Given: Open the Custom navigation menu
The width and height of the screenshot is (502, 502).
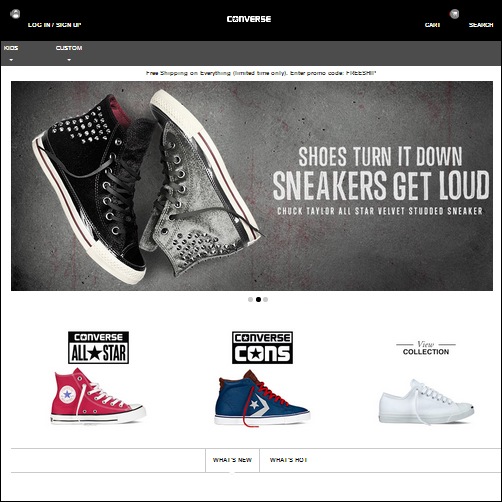Looking at the screenshot, I should tap(69, 48).
